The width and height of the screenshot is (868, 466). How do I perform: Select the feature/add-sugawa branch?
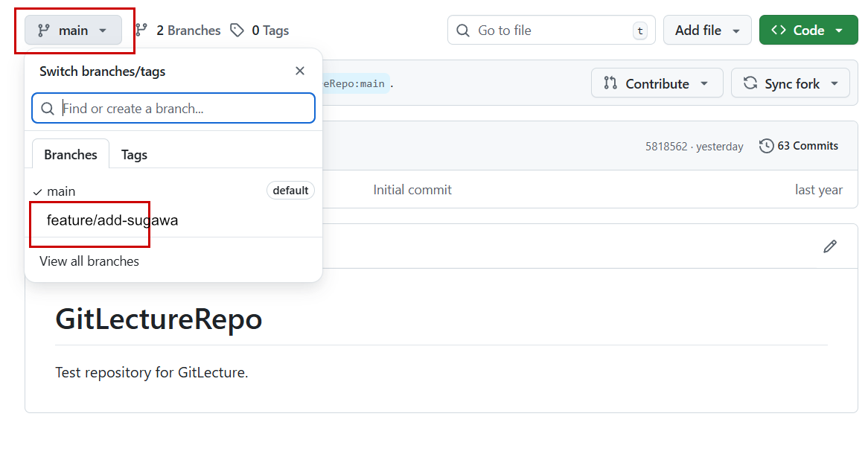112,220
